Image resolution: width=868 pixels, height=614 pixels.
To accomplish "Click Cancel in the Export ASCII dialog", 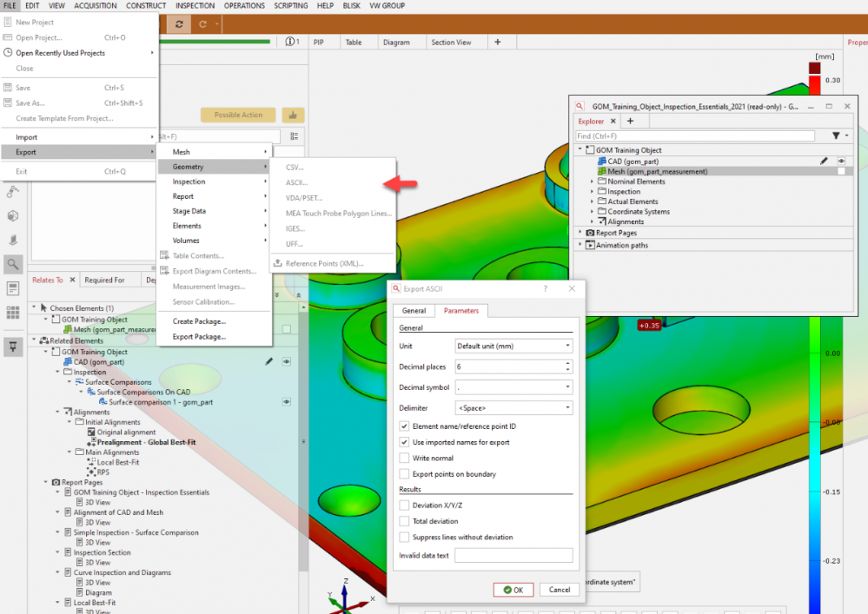I will pos(560,590).
